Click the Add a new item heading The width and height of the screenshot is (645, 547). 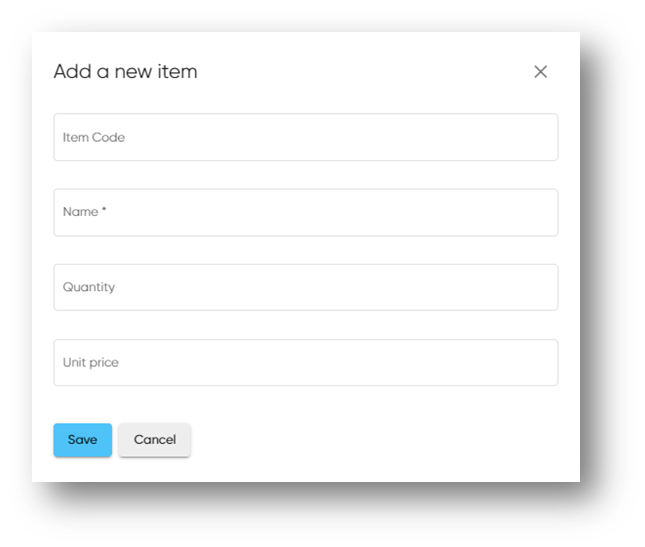click(x=125, y=72)
